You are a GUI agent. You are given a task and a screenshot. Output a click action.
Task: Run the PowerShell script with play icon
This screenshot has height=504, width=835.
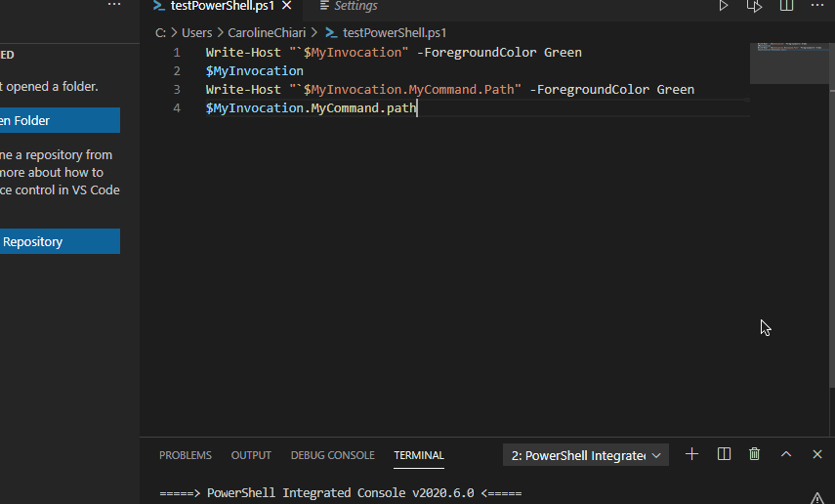(x=723, y=5)
